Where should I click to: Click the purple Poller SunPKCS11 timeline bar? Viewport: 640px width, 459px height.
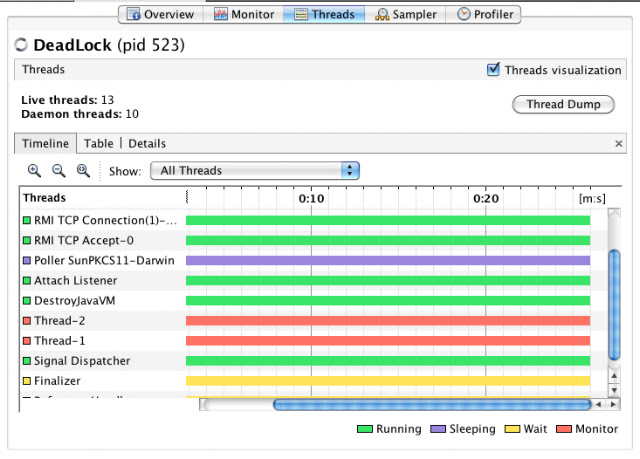[x=388, y=260]
